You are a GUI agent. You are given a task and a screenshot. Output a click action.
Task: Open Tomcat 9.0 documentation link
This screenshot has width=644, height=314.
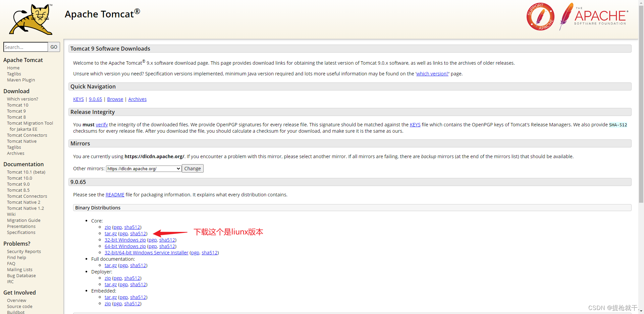coord(18,184)
